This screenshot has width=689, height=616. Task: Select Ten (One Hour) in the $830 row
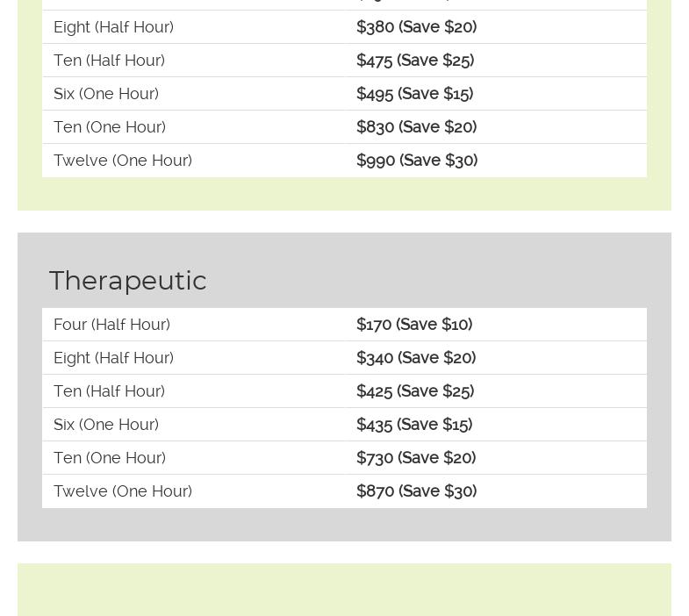point(110,127)
